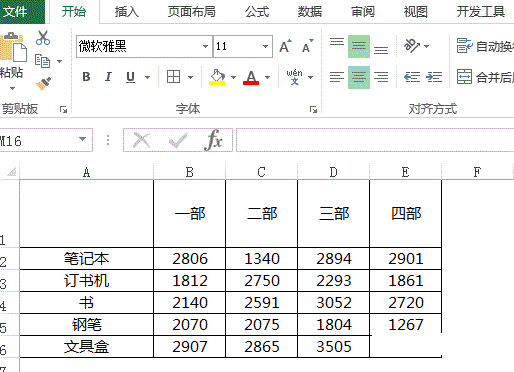Click the Copy icon in clipboard group

(42, 61)
